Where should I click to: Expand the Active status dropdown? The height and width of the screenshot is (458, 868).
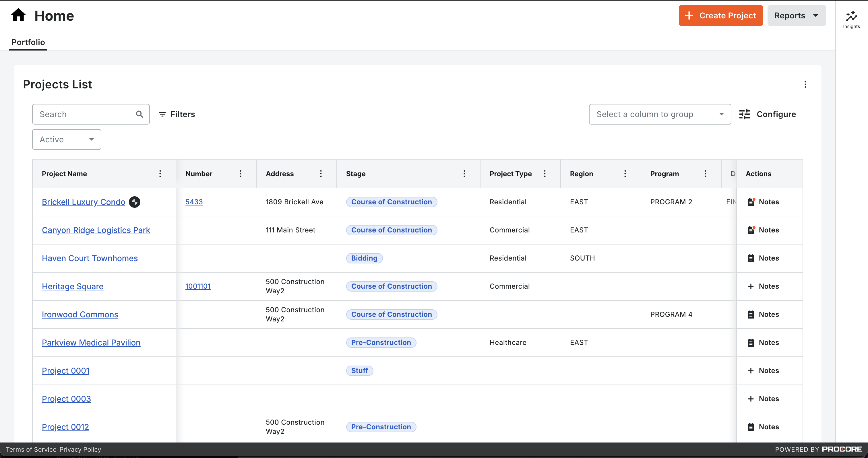(x=67, y=139)
